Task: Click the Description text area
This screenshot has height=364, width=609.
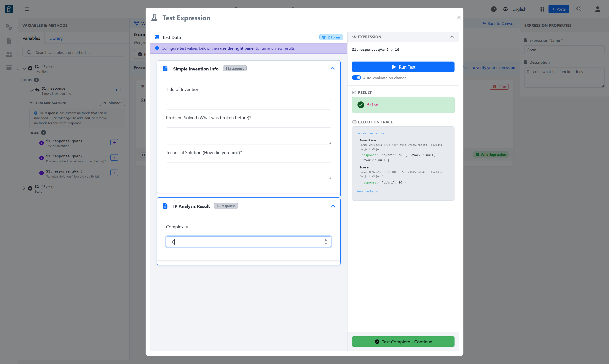Action: 564,78
